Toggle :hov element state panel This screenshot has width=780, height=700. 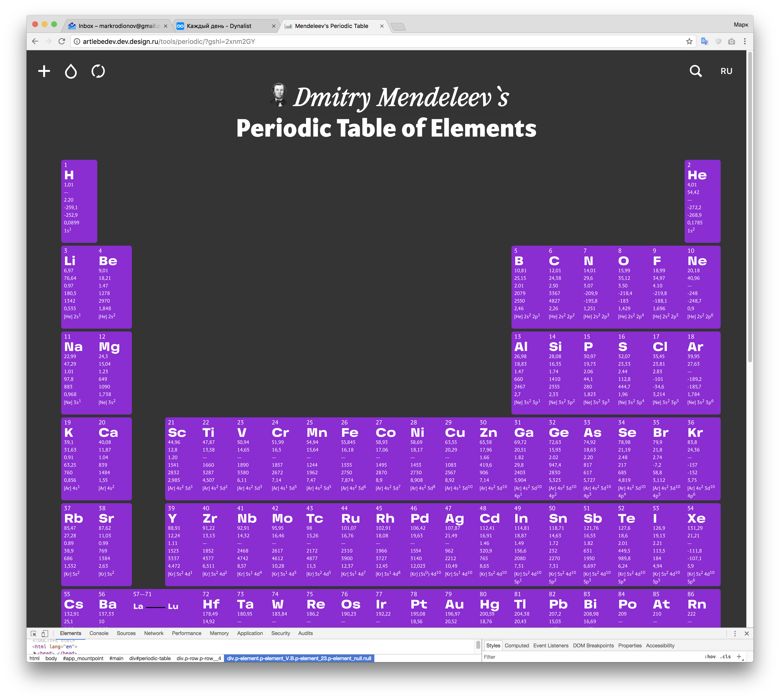(710, 657)
